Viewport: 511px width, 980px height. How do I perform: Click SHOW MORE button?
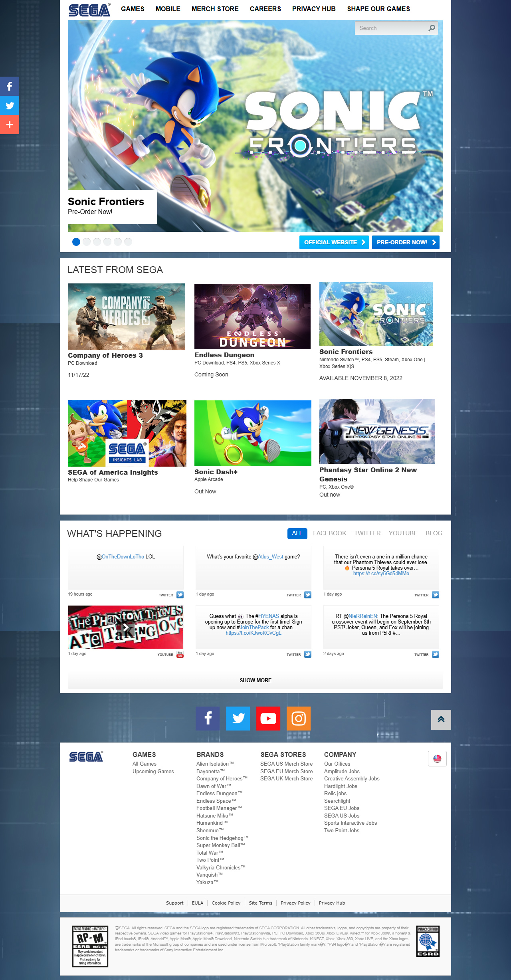click(x=255, y=680)
